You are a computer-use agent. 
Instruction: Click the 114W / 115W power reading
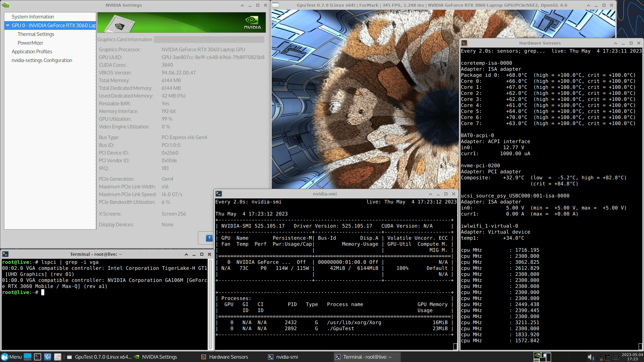pos(292,268)
